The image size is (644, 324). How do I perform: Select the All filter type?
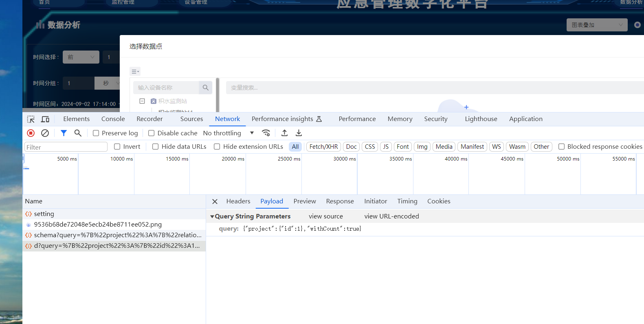pyautogui.click(x=295, y=147)
